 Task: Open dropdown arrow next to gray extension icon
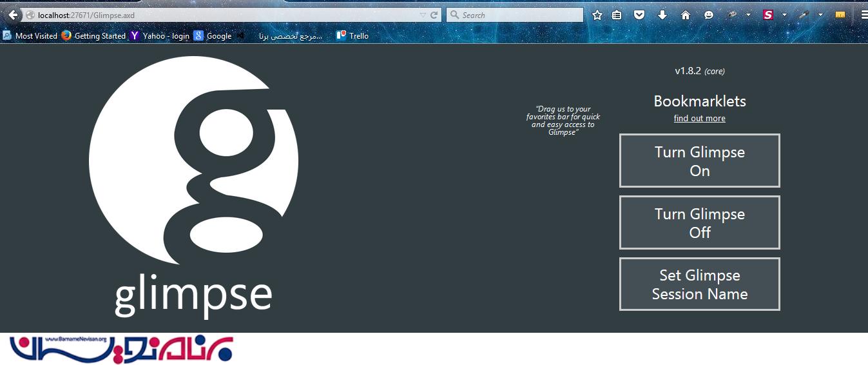click(748, 15)
